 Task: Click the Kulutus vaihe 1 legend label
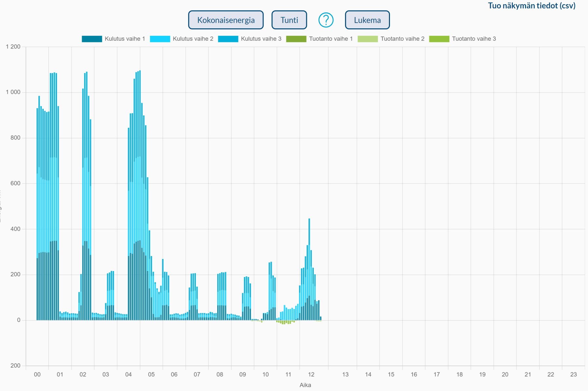click(x=125, y=39)
